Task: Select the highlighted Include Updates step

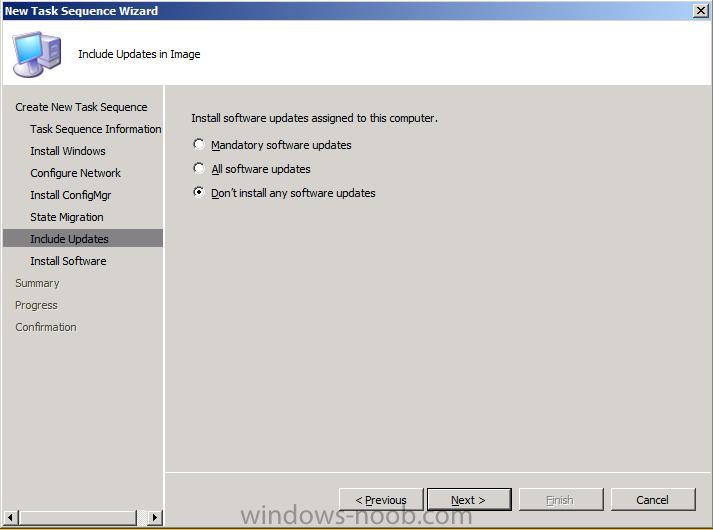Action: (x=83, y=239)
